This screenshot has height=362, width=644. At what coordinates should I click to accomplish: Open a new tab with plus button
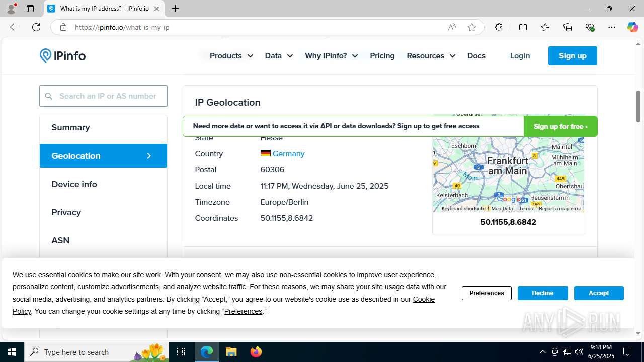(175, 9)
